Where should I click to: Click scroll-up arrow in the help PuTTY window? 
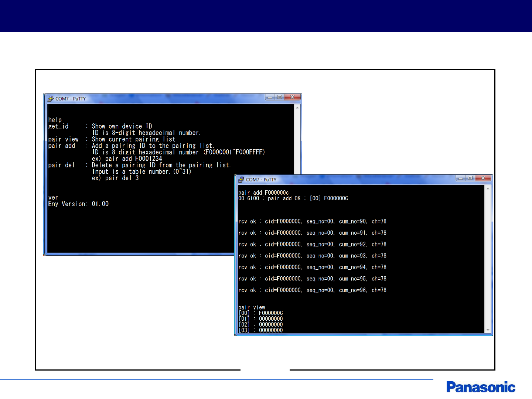coord(297,108)
